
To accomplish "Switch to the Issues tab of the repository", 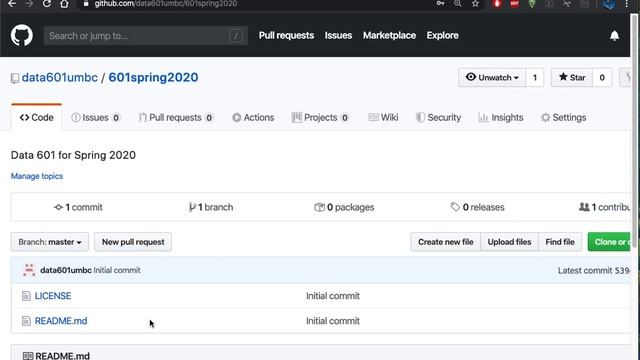I will tap(96, 118).
